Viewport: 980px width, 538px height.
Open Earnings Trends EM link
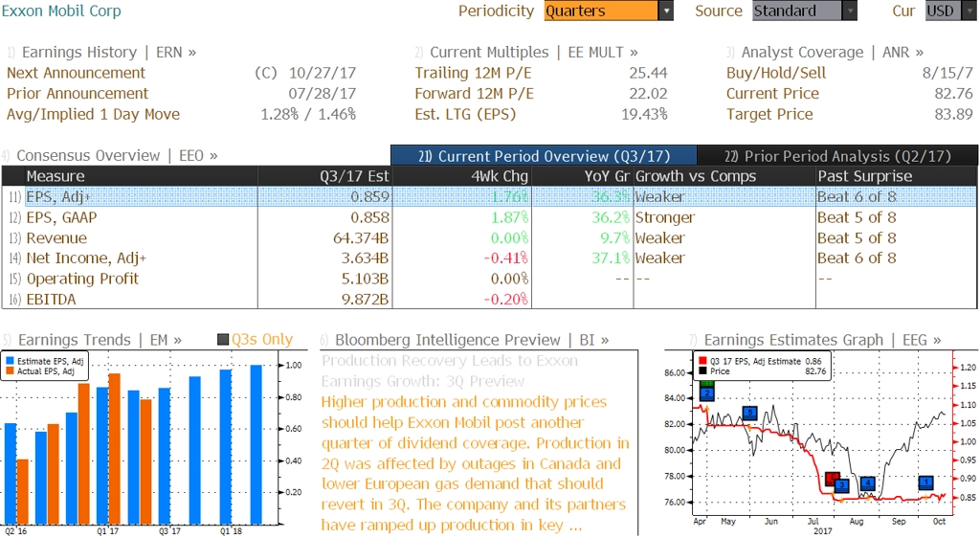[x=93, y=339]
